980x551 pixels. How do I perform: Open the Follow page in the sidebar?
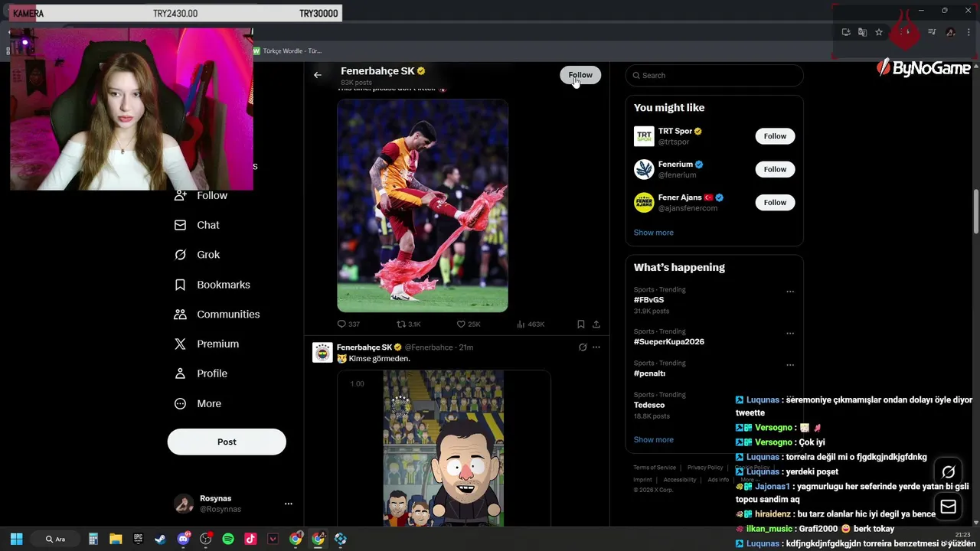[x=201, y=196]
